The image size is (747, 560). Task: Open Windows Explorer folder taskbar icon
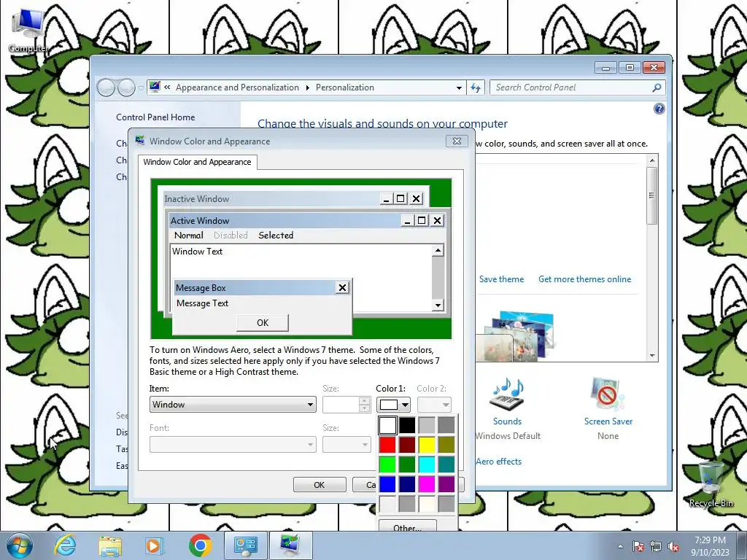(110, 545)
